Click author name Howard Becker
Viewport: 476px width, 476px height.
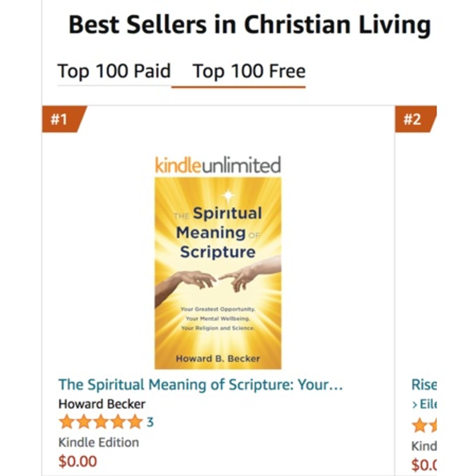click(102, 404)
